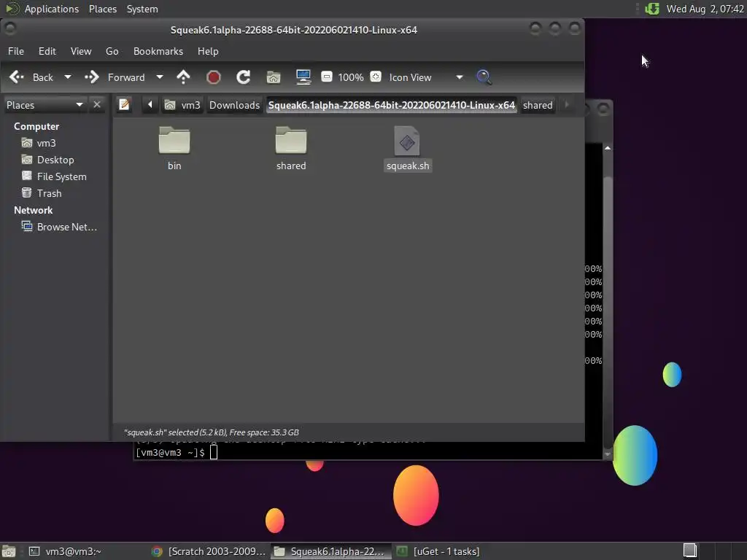Click the red Stop loading icon
This screenshot has height=560, width=747.
(x=214, y=77)
